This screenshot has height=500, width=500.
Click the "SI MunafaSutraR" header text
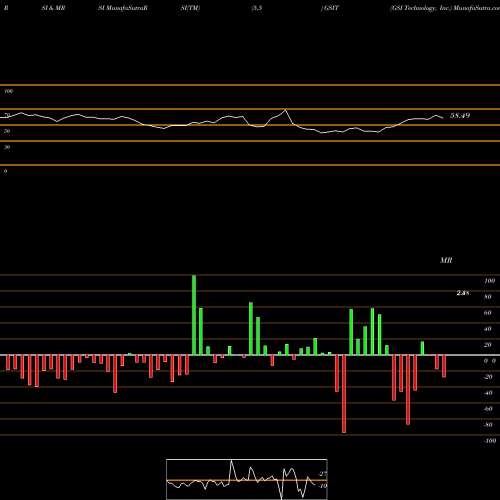[x=123, y=8]
